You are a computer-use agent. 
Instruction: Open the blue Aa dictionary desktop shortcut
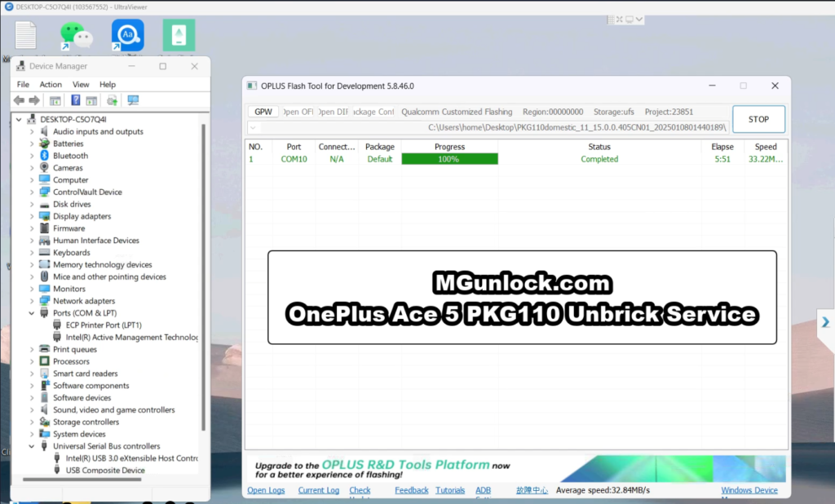click(127, 35)
